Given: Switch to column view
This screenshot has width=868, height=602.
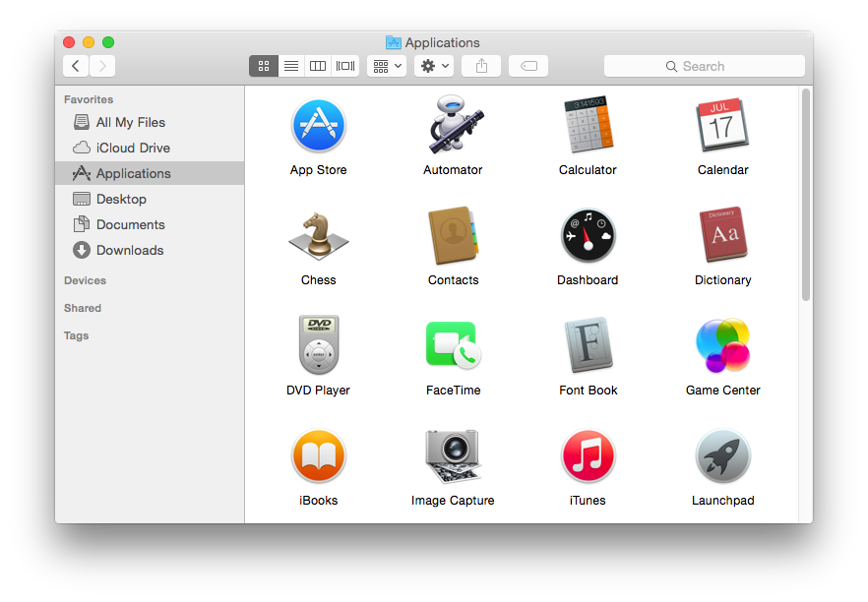Looking at the screenshot, I should [x=317, y=66].
